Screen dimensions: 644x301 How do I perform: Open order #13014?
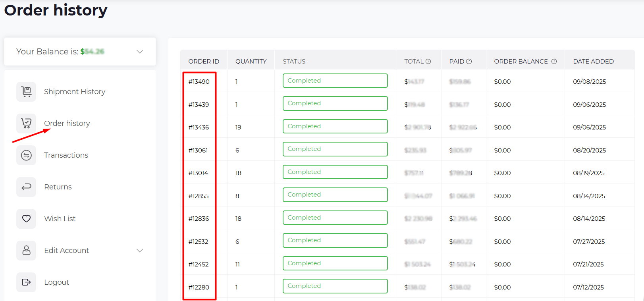coord(198,173)
